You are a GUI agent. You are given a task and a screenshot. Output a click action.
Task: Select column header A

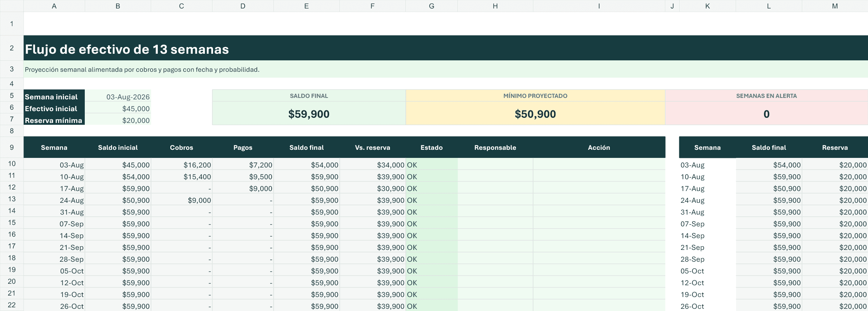pos(54,6)
